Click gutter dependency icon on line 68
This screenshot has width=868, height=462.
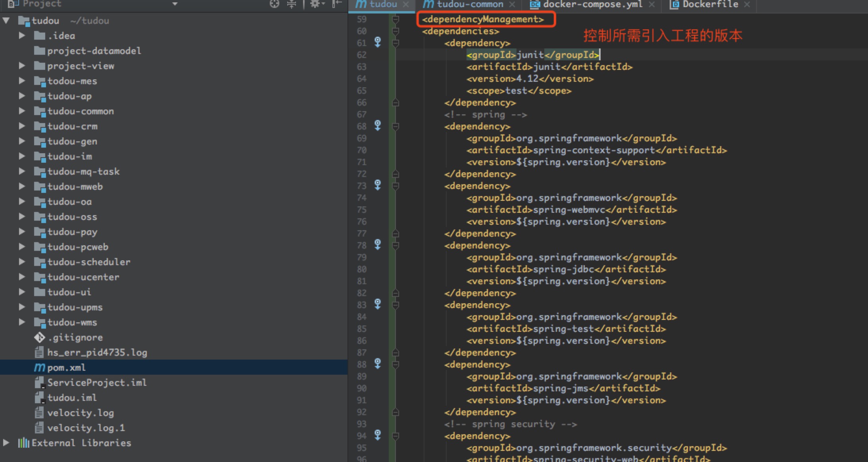click(x=378, y=126)
